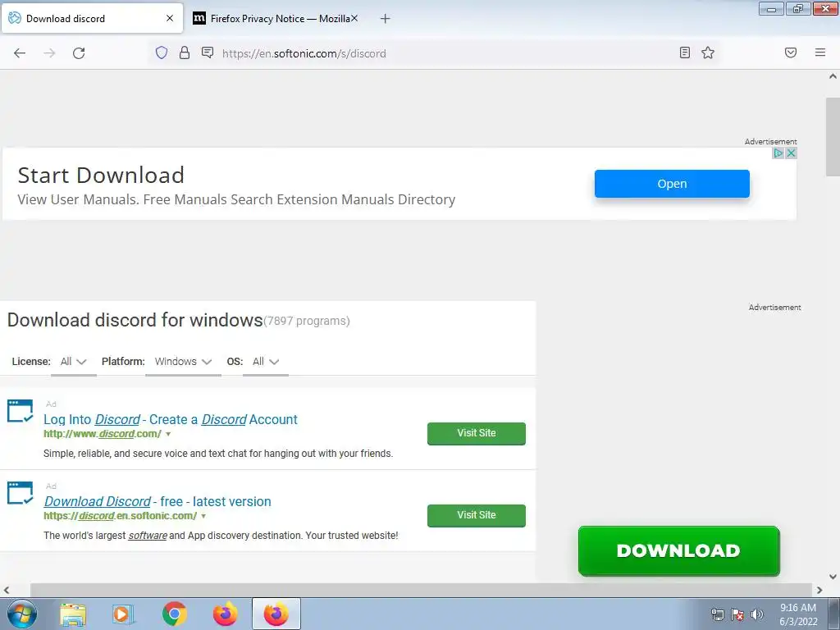The image size is (840, 630).
Task: Open a new tab with plus button
Action: pos(385,19)
